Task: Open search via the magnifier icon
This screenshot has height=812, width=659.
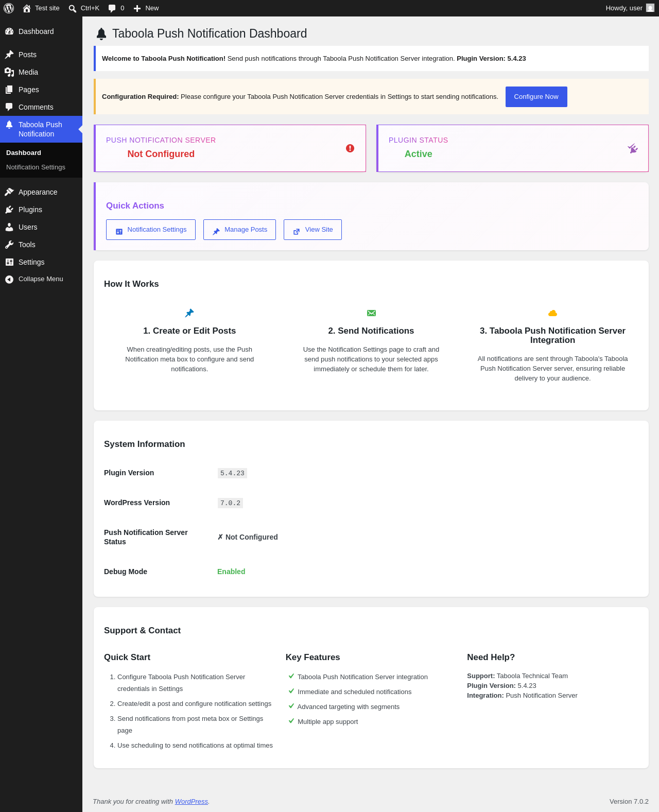Action: pyautogui.click(x=73, y=8)
